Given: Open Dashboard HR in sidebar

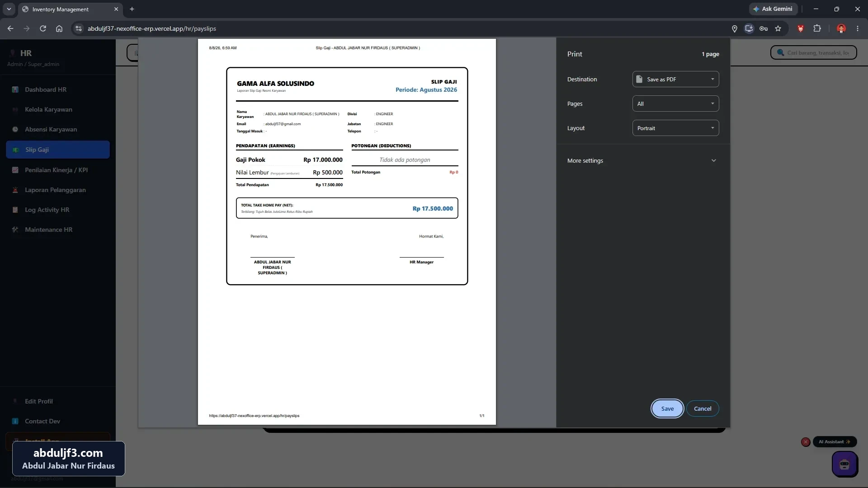Looking at the screenshot, I should pos(58,89).
